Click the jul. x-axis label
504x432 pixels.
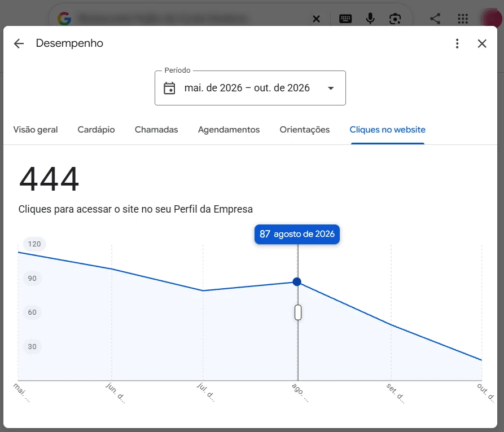205,392
